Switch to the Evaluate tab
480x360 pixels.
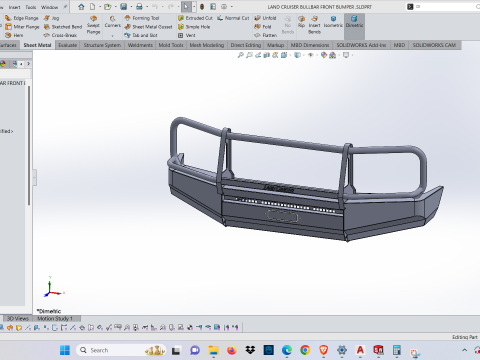[68, 45]
